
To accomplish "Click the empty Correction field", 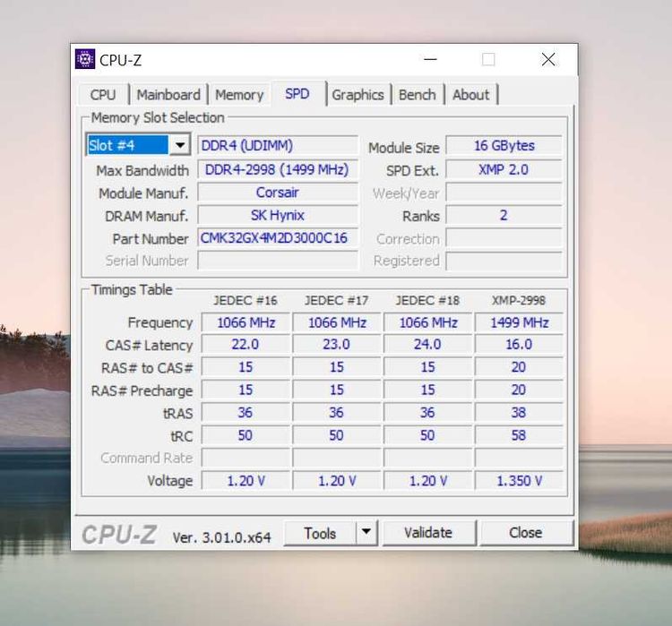I will pyautogui.click(x=504, y=238).
